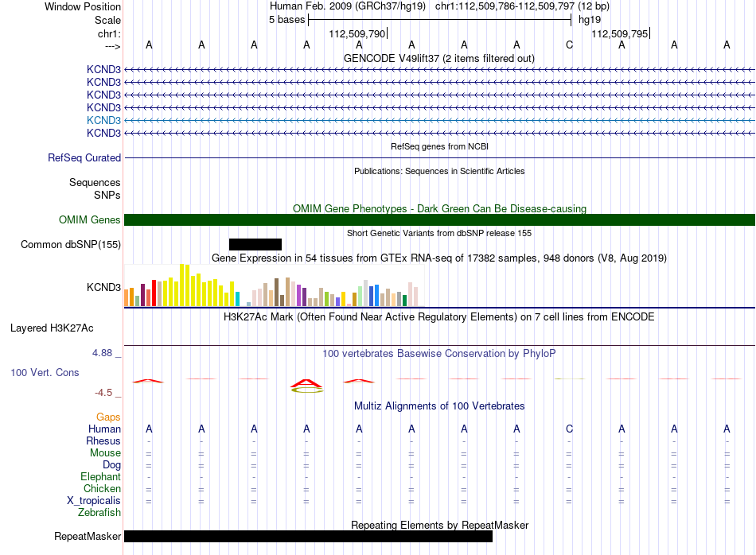This screenshot has height=555, width=756.
Task: Click the Scale 5 bases ruler bar
Action: [x=440, y=20]
